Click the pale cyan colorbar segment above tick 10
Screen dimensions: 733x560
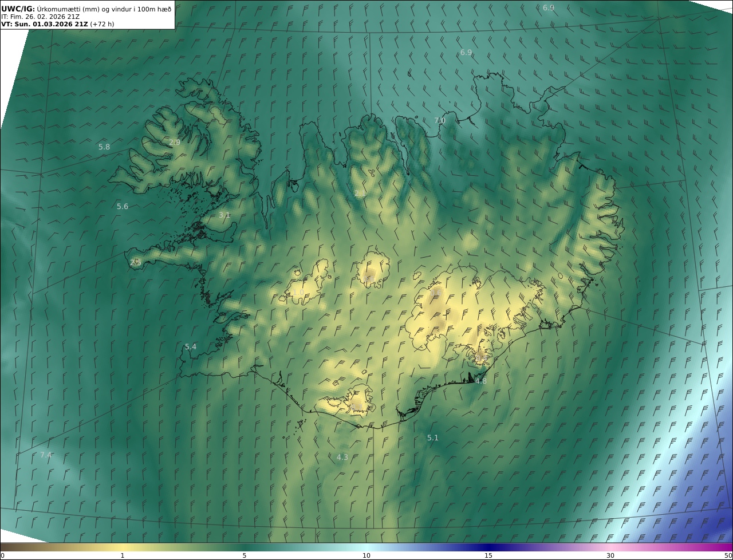[366, 547]
